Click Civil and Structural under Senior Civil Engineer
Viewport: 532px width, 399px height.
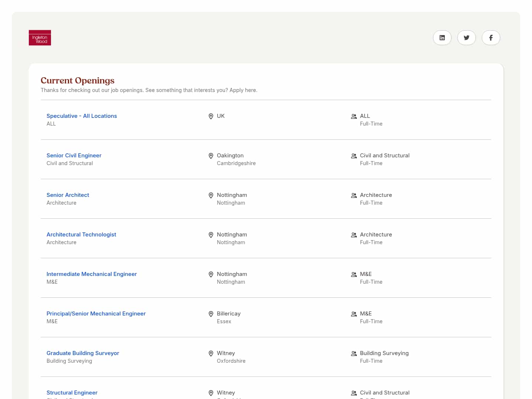[x=69, y=163]
